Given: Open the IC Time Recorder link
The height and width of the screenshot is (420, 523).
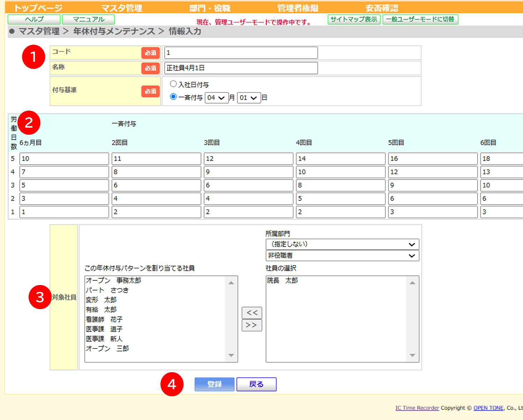Looking at the screenshot, I should 417,408.
